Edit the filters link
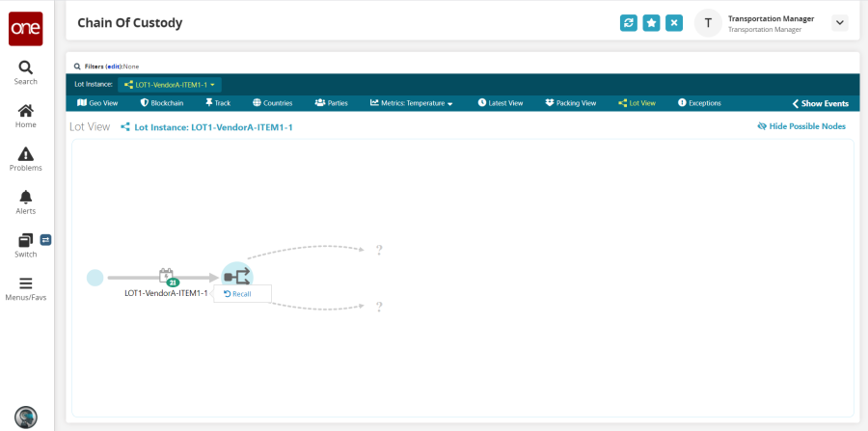This screenshot has width=868, height=431. pos(113,67)
